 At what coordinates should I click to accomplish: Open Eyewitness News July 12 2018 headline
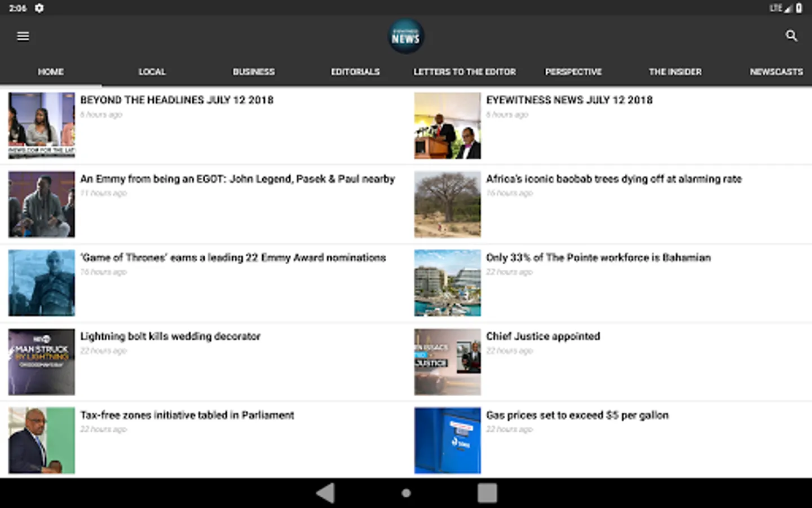570,100
